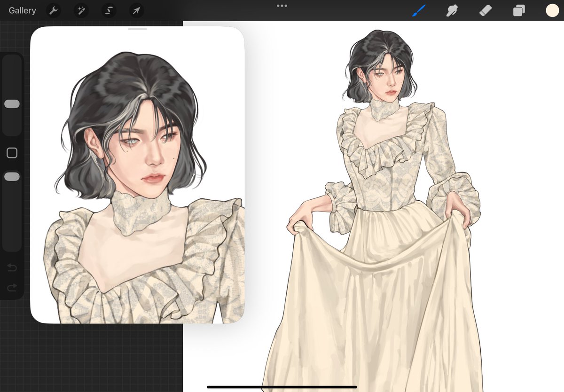Open the Actions wrench menu

coord(54,10)
